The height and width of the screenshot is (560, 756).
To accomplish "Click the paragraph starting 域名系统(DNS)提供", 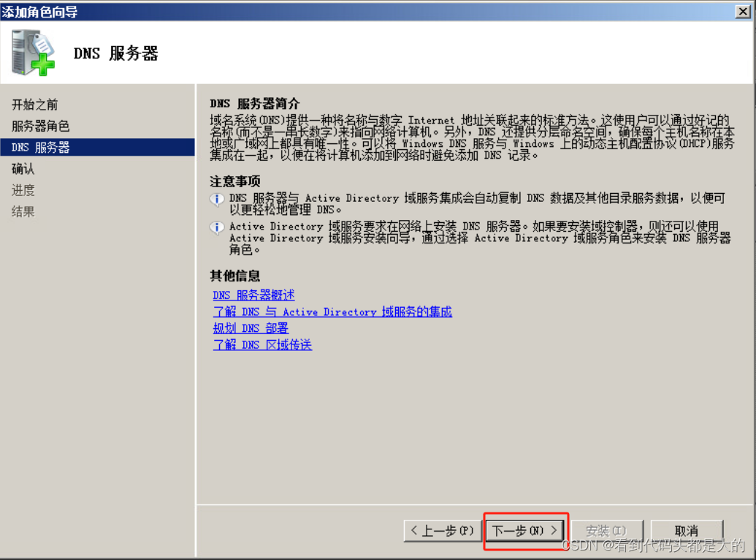I will point(472,137).
